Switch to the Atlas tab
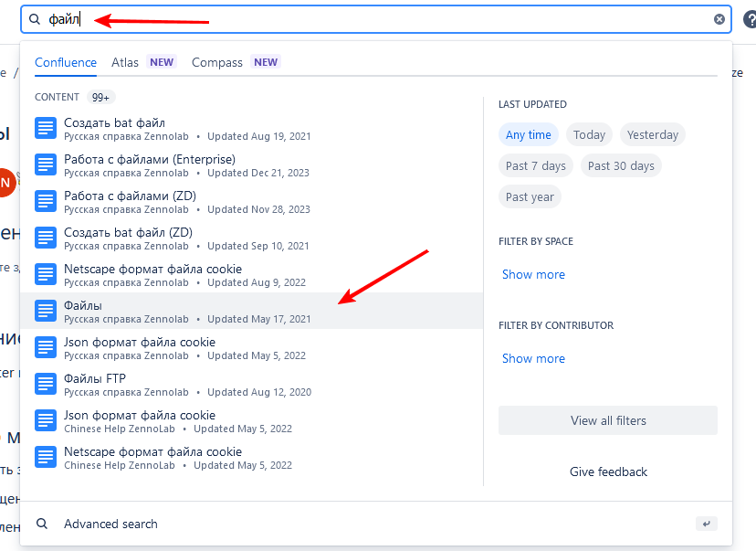The width and height of the screenshot is (756, 551). point(125,62)
